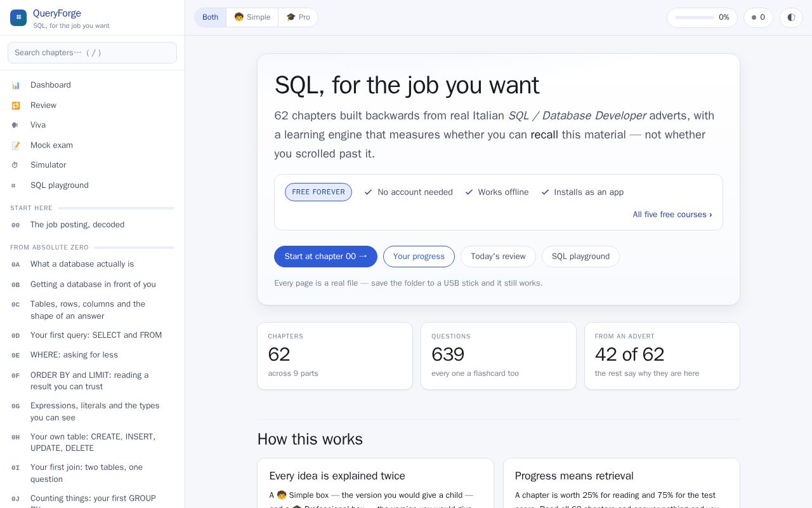The image size is (812, 508).
Task: Switch explanation mode to Simple
Action: [252, 17]
